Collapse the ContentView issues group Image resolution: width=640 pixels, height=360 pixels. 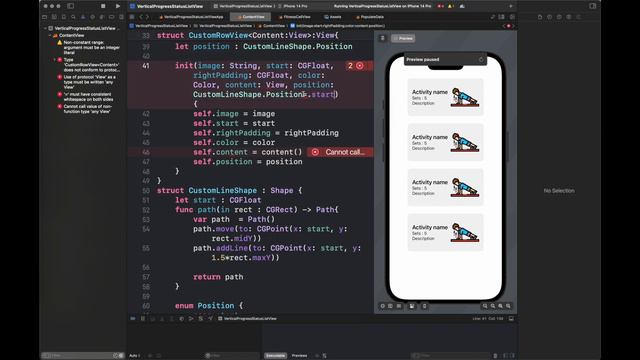tap(50, 36)
